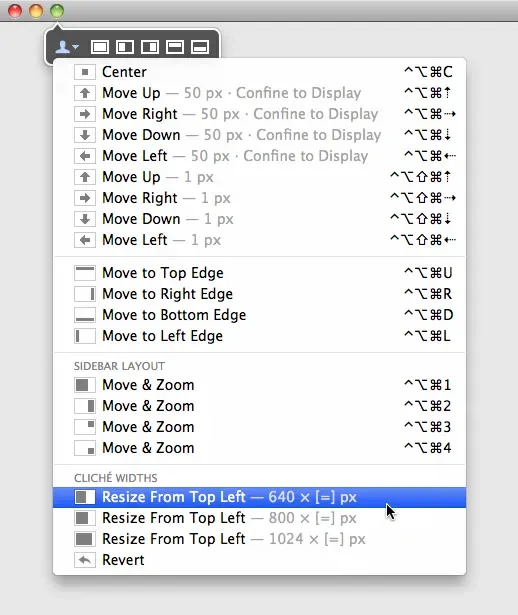The width and height of the screenshot is (518, 615).
Task: Choose Resize From Top Left 1024 width
Action: (260, 539)
